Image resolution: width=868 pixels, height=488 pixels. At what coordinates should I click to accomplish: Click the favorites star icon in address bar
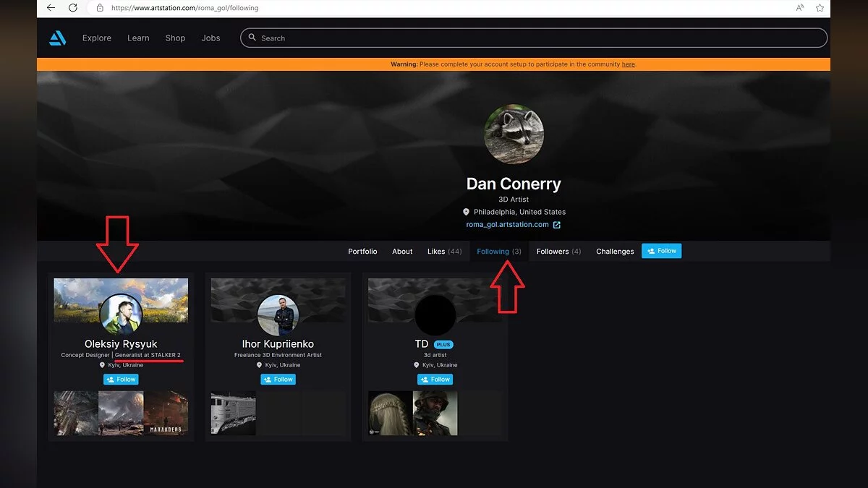[820, 8]
